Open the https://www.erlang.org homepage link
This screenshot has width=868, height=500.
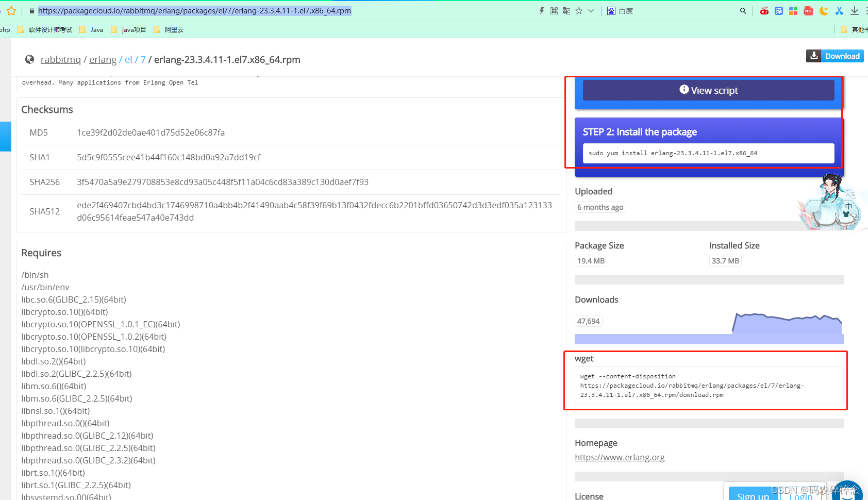[620, 457]
